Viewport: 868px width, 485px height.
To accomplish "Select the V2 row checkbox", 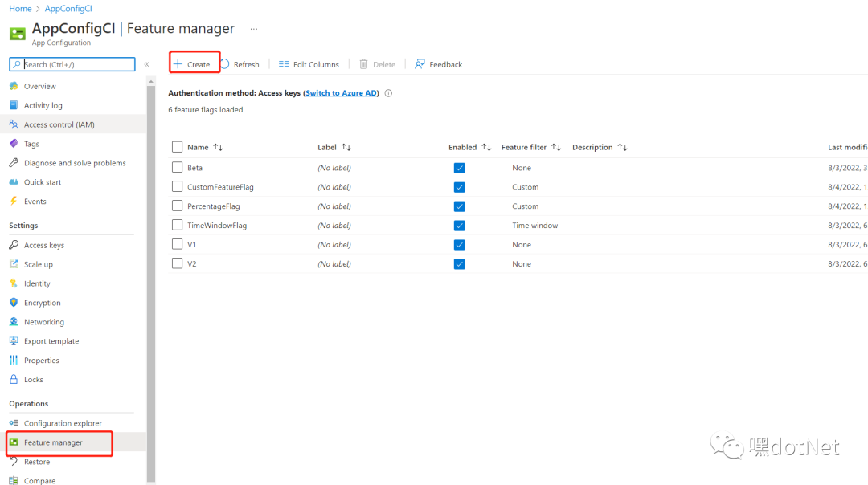I will coord(177,263).
